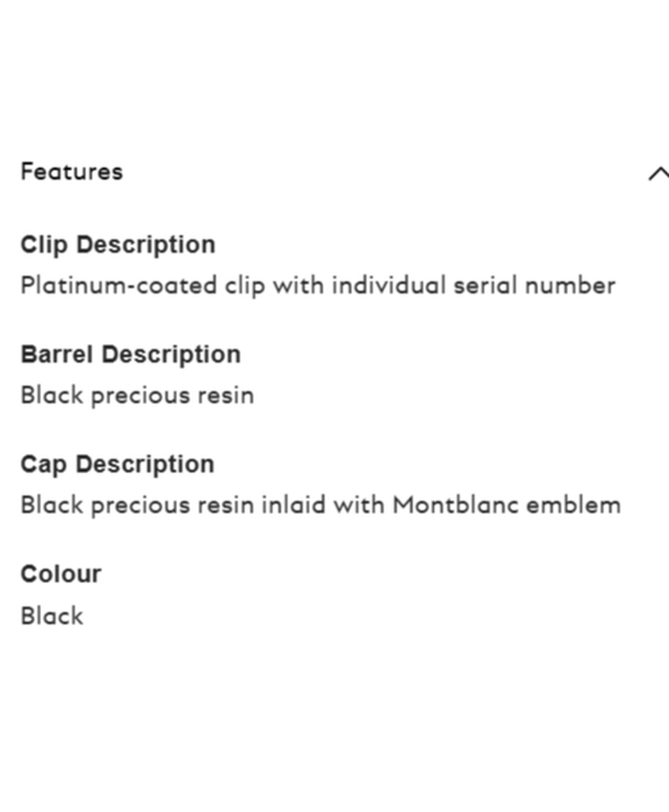Click the platinum-coated clip description text
Screen dimensions: 669x812
317,286
